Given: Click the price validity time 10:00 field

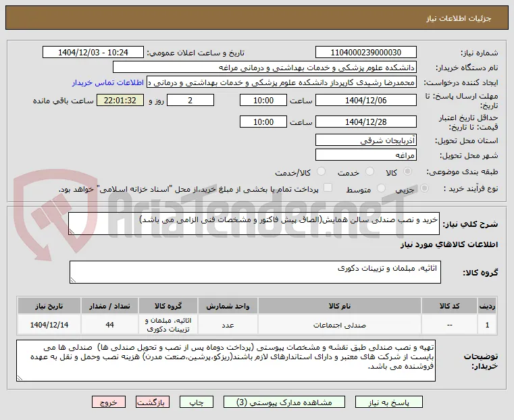Looking at the screenshot, I should click(263, 122).
